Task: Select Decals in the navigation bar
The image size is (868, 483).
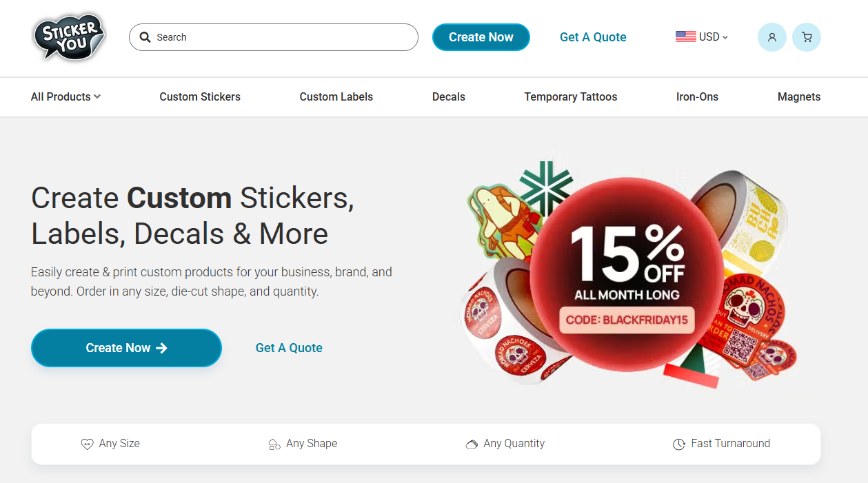Action: [449, 97]
